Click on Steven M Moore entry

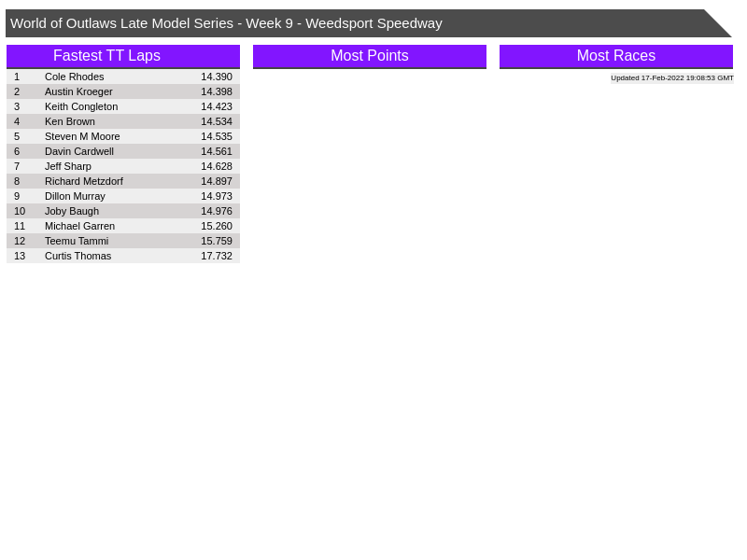[82, 136]
